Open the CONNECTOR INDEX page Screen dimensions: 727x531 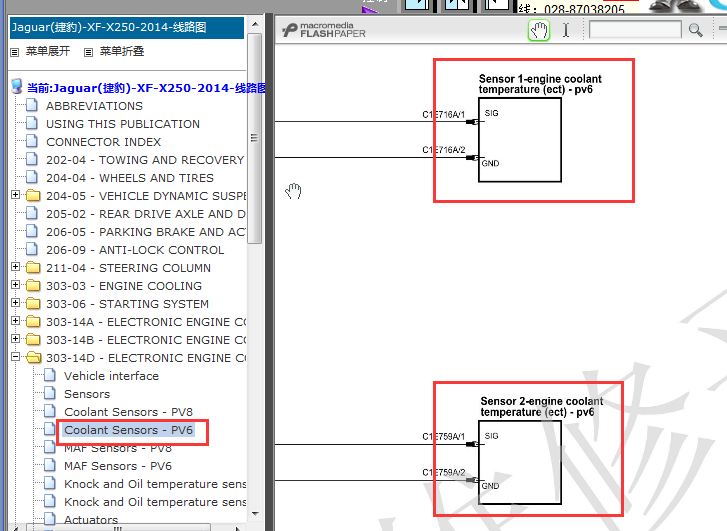[103, 142]
